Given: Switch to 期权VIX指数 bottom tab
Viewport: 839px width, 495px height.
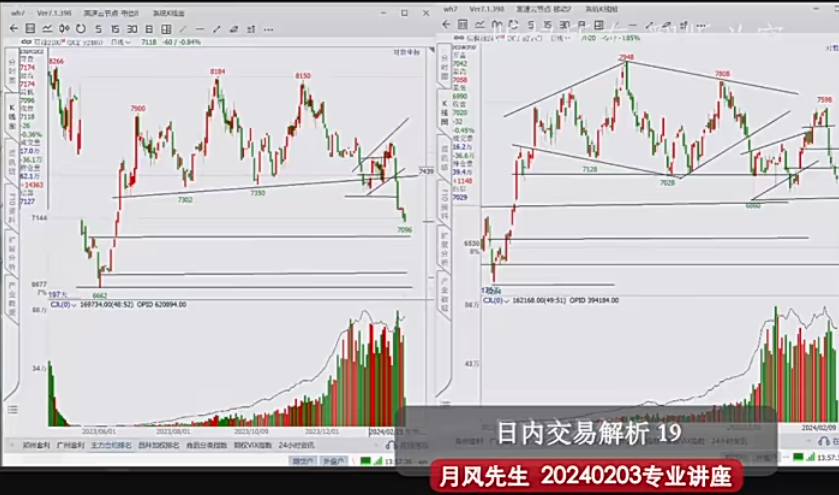Looking at the screenshot, I should (x=253, y=445).
